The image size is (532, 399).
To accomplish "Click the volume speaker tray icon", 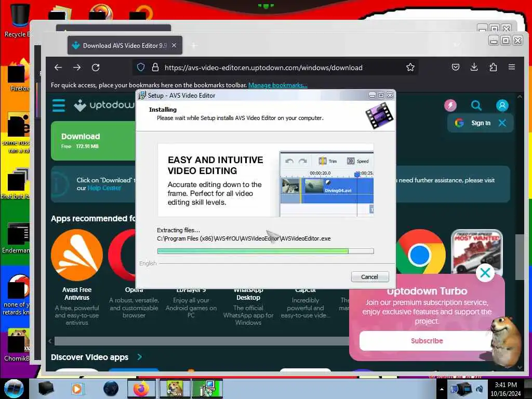I will pyautogui.click(x=480, y=389).
